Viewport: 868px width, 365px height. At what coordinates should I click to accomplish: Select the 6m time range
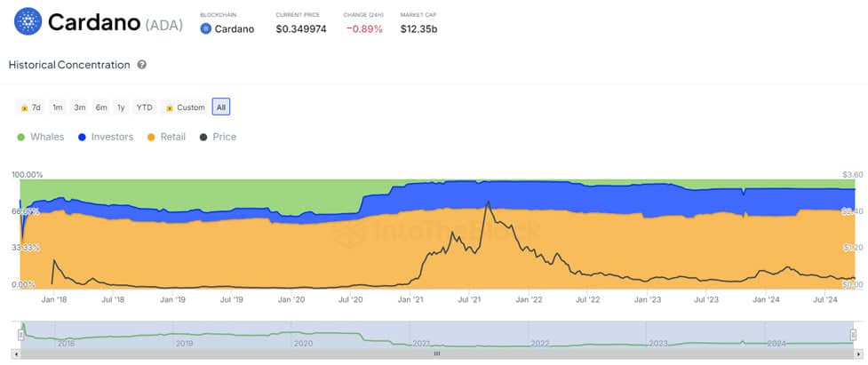100,107
